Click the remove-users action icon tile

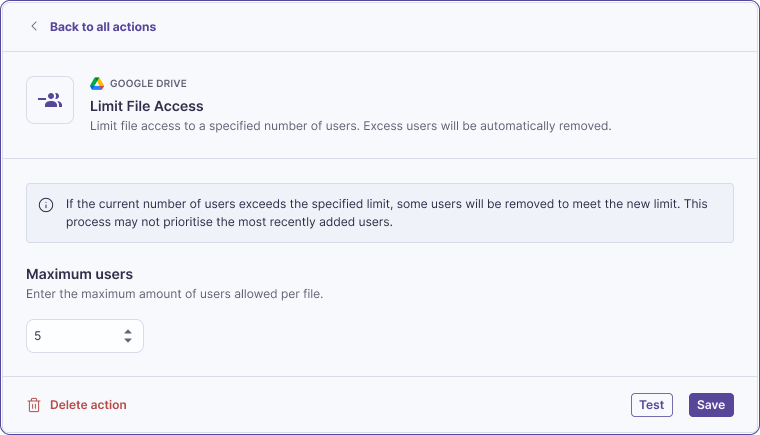pyautogui.click(x=50, y=100)
